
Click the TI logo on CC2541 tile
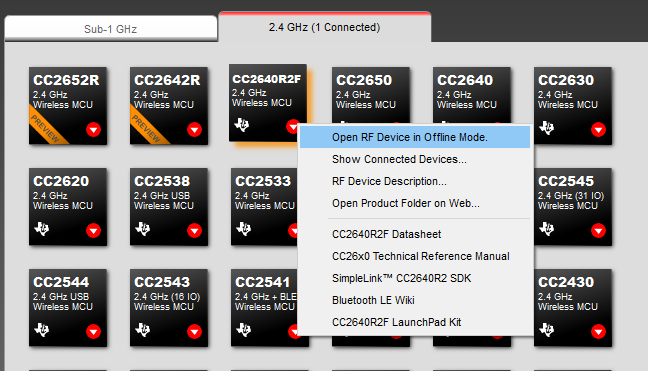click(244, 330)
